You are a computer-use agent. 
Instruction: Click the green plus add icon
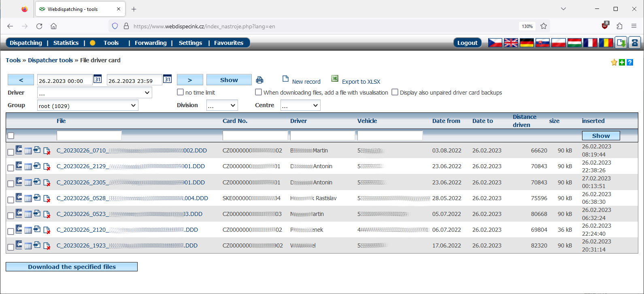(622, 62)
